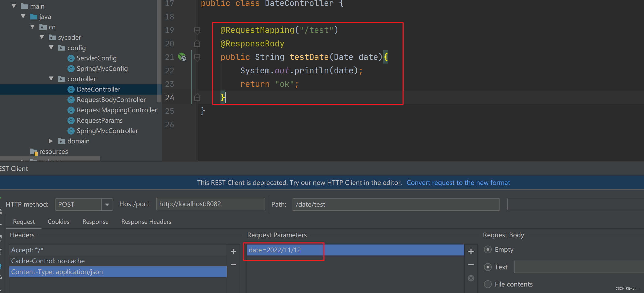
Task: Click the RequestMappingController class icon
Action: coord(71,110)
